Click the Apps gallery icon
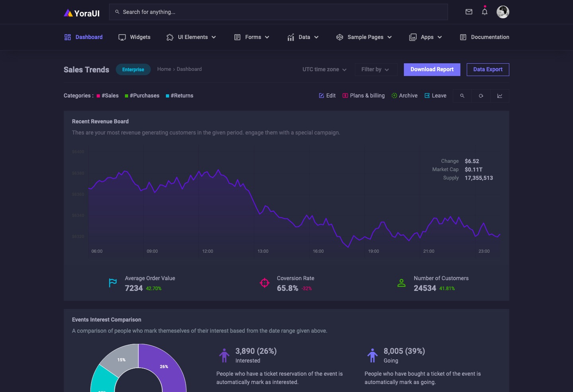Image resolution: width=573 pixels, height=392 pixels. point(413,37)
